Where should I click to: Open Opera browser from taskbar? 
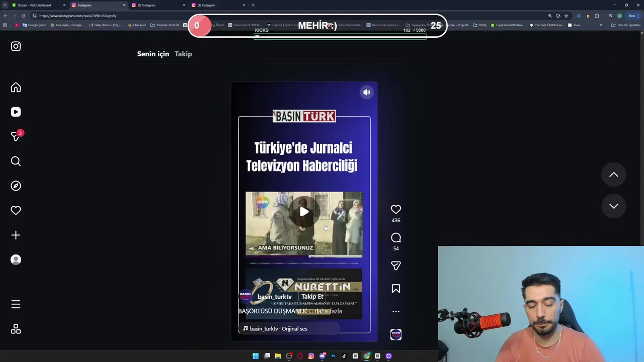click(x=300, y=356)
